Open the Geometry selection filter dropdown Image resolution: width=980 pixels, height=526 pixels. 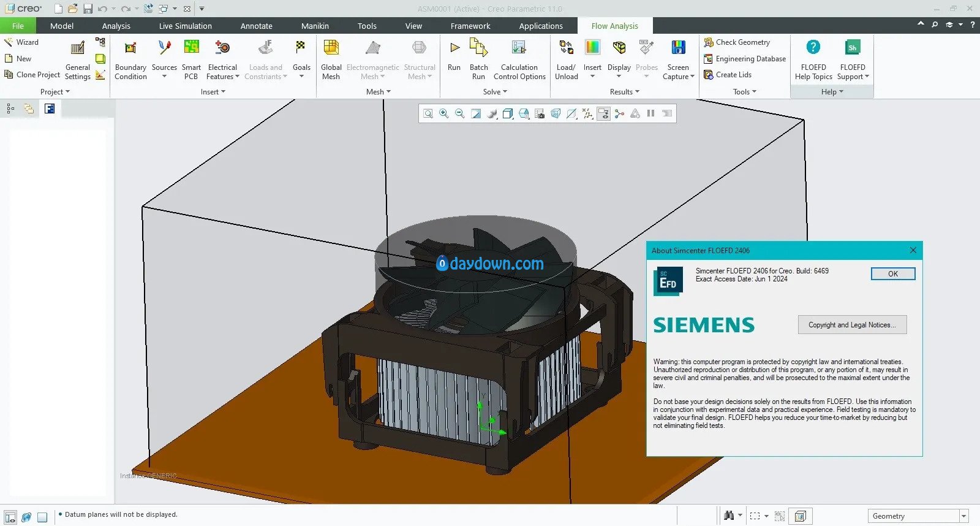pyautogui.click(x=964, y=516)
